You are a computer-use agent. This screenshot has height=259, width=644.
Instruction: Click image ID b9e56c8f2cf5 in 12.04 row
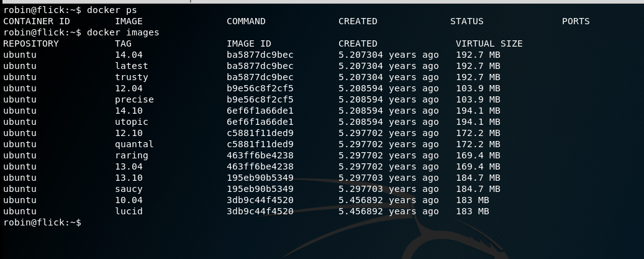point(260,88)
